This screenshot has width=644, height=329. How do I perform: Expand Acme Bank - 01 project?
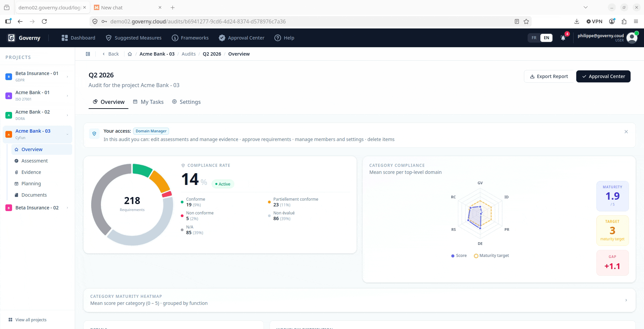(x=67, y=96)
